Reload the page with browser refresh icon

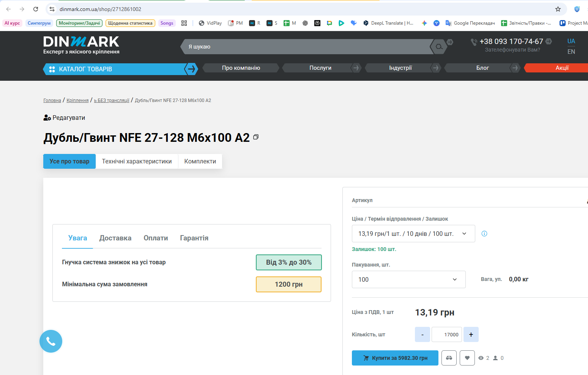pyautogui.click(x=36, y=9)
